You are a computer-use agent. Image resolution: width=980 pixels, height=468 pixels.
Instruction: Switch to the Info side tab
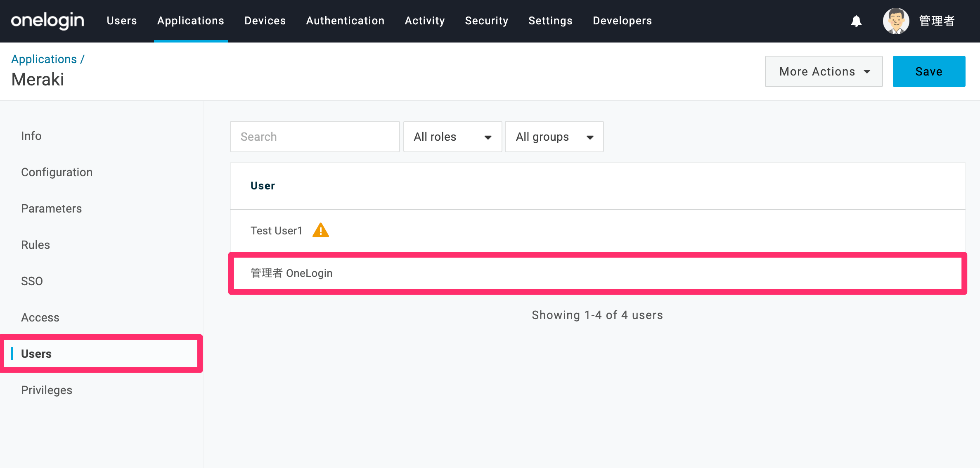(31, 136)
